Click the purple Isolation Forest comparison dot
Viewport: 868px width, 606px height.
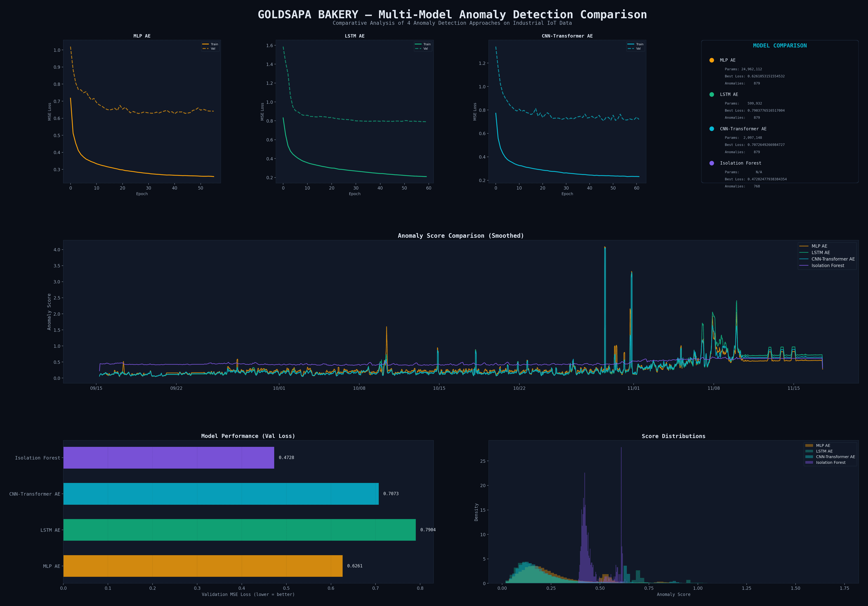[x=712, y=163]
